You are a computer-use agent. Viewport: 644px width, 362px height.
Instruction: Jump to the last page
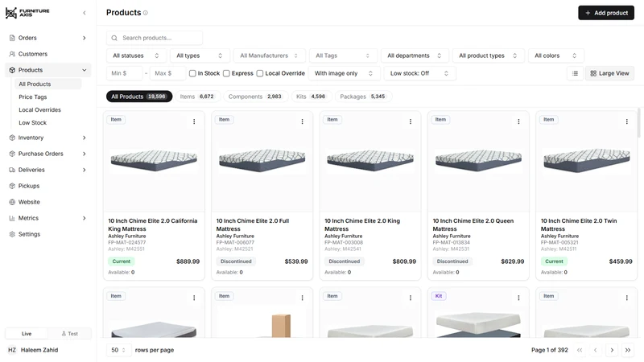point(628,350)
